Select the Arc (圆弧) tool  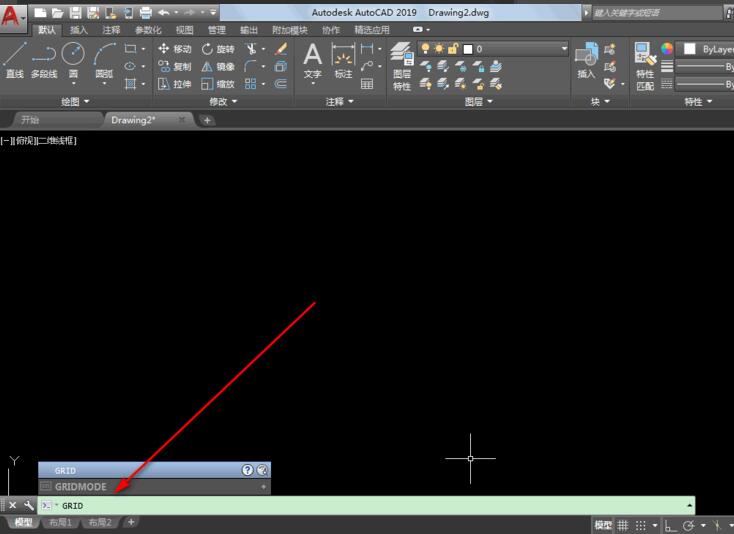pos(104,60)
